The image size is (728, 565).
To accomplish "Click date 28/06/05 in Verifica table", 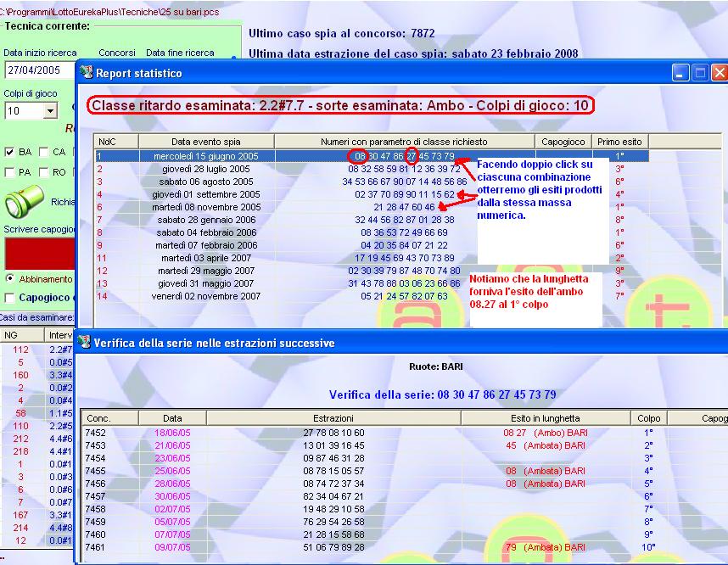I will tap(172, 484).
